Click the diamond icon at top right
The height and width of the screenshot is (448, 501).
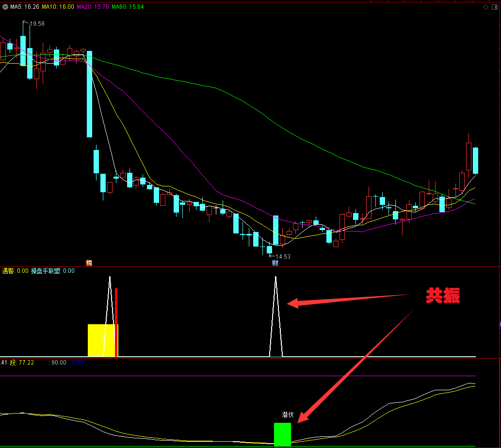[x=485, y=7]
